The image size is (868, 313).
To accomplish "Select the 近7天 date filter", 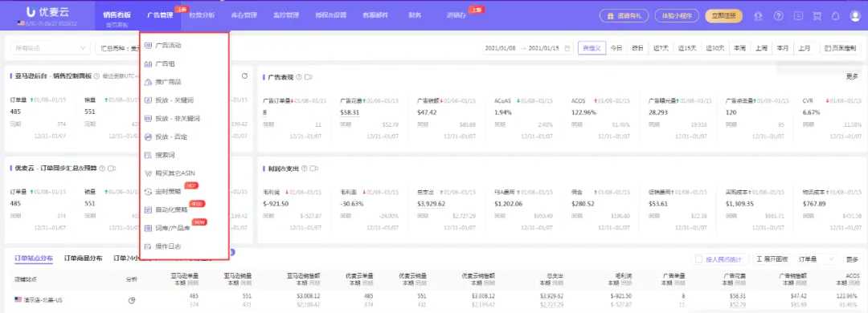I will (x=660, y=48).
